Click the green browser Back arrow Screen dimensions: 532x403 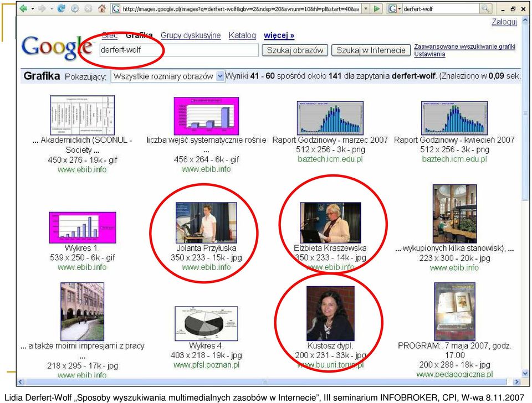(23, 8)
